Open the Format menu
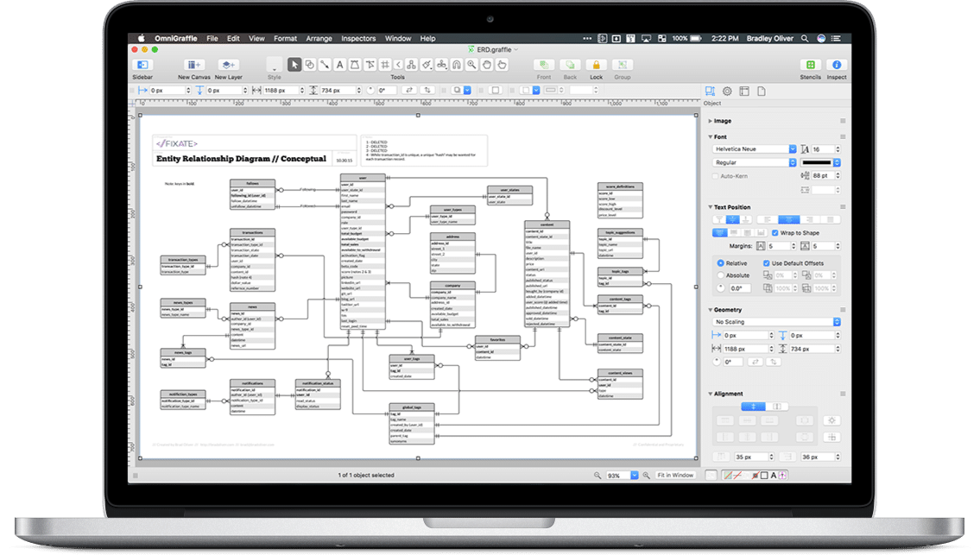 tap(285, 38)
